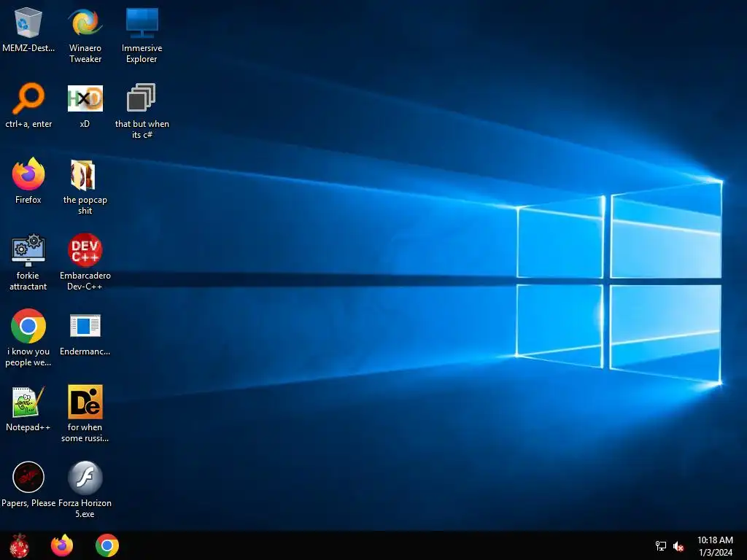Select the 'ctrl+a, enter' magnifier icon
Screen dimensions: 747x560
click(28, 98)
